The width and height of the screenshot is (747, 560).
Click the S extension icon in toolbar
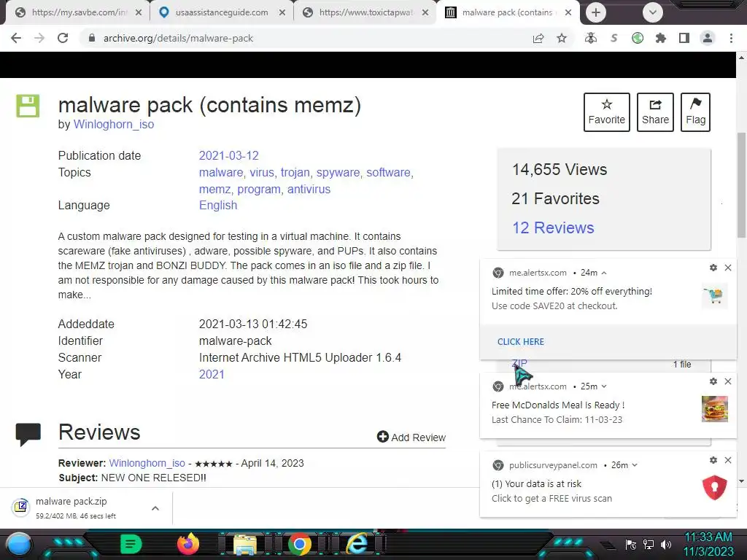click(614, 38)
